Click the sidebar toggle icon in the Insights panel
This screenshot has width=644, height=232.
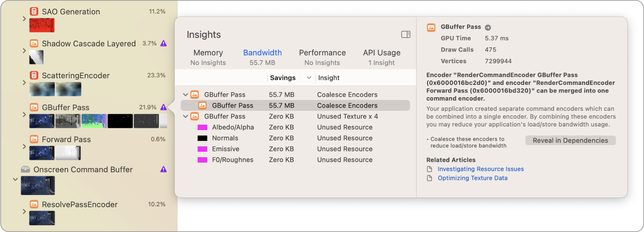click(x=405, y=34)
